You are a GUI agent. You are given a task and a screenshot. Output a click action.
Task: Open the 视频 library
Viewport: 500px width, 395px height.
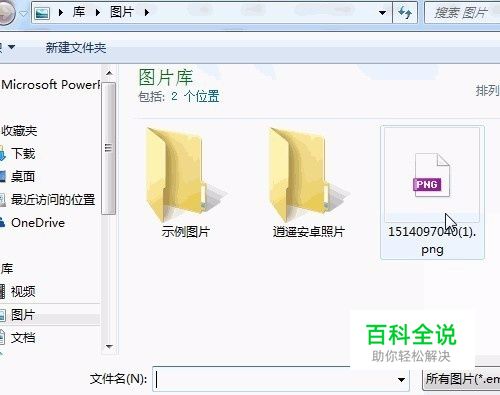(x=23, y=292)
